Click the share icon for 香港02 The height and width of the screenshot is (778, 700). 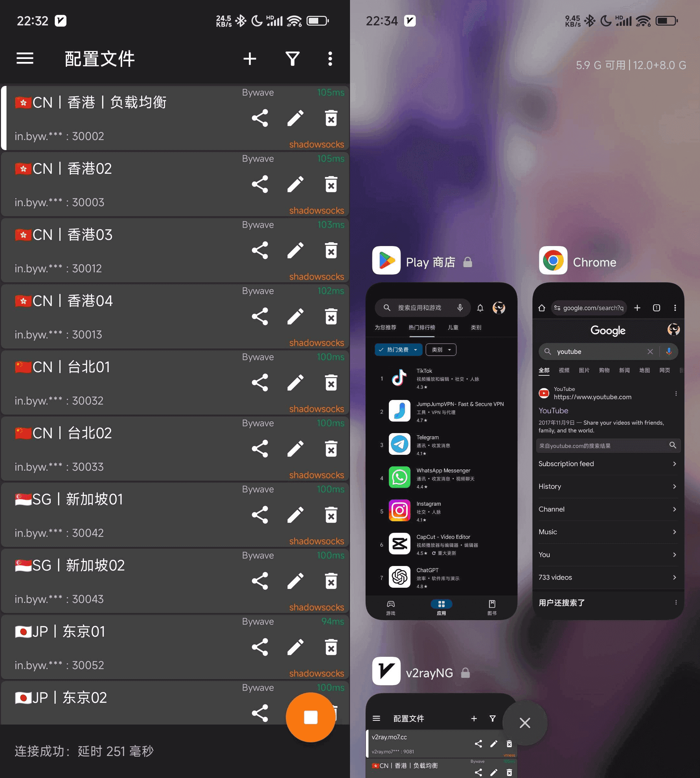click(x=259, y=183)
